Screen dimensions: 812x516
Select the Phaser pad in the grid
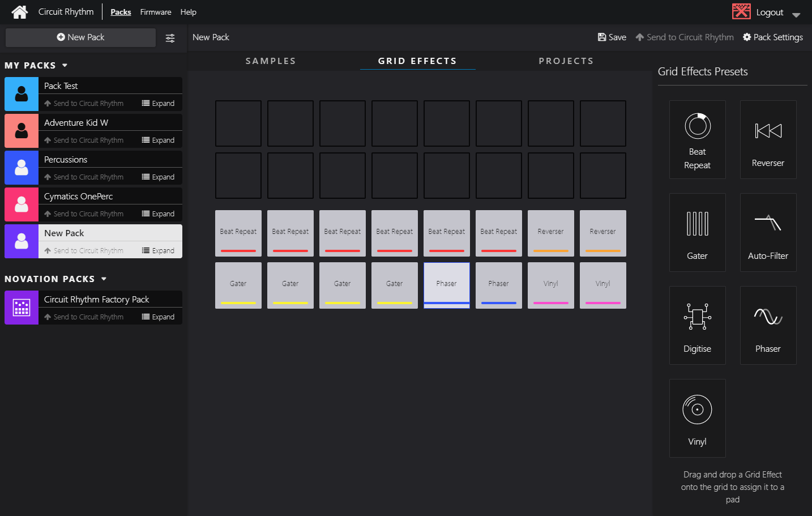click(446, 285)
